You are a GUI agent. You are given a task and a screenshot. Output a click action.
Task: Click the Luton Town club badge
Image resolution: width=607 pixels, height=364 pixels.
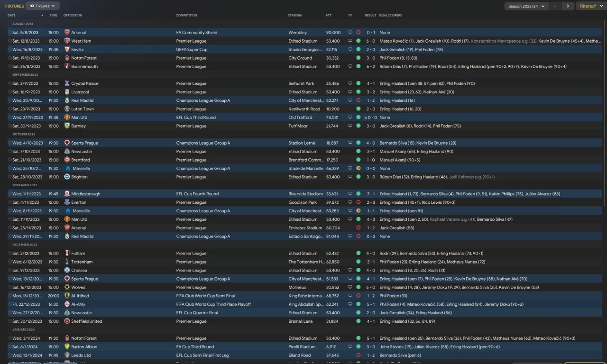67,109
